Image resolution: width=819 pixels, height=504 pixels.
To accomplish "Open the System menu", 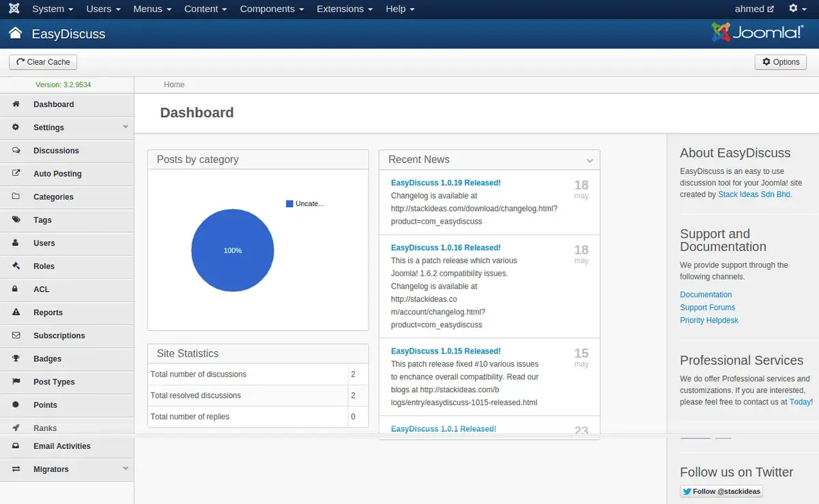I will pos(53,9).
